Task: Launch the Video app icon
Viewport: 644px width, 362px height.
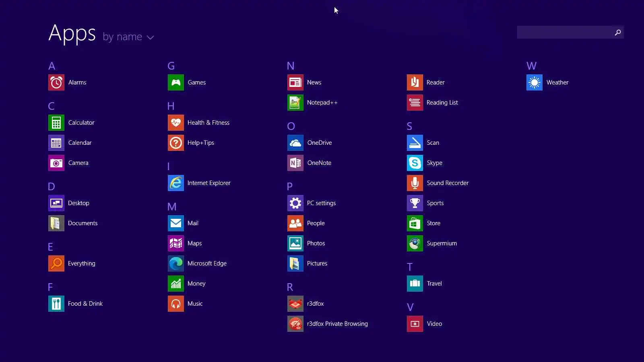Action: [415, 324]
